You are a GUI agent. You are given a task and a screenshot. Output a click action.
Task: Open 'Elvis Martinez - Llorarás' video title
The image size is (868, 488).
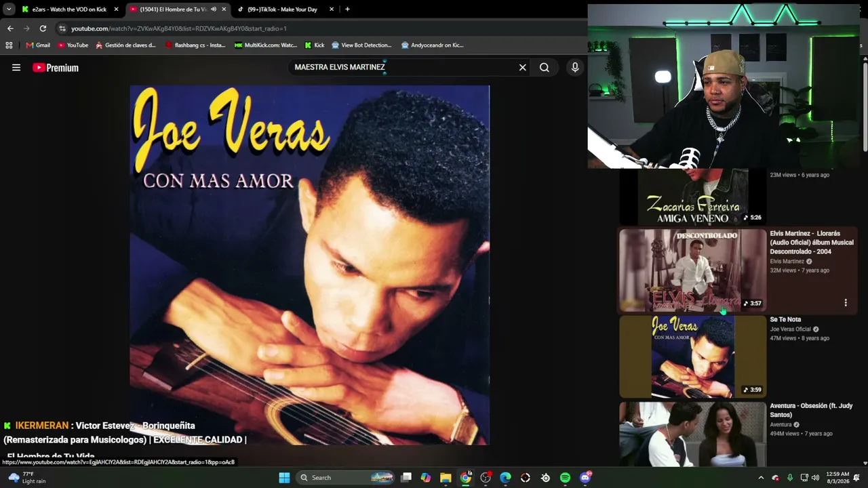pyautogui.click(x=812, y=243)
